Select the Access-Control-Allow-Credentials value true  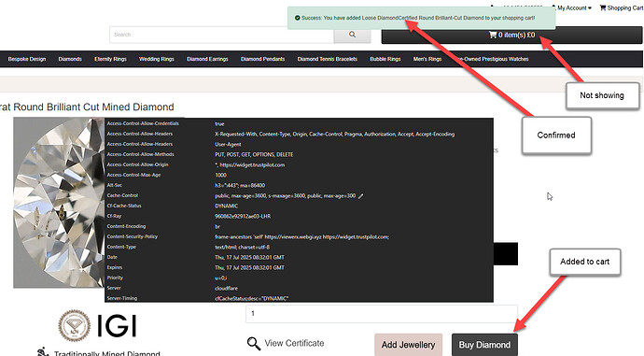[219, 123]
